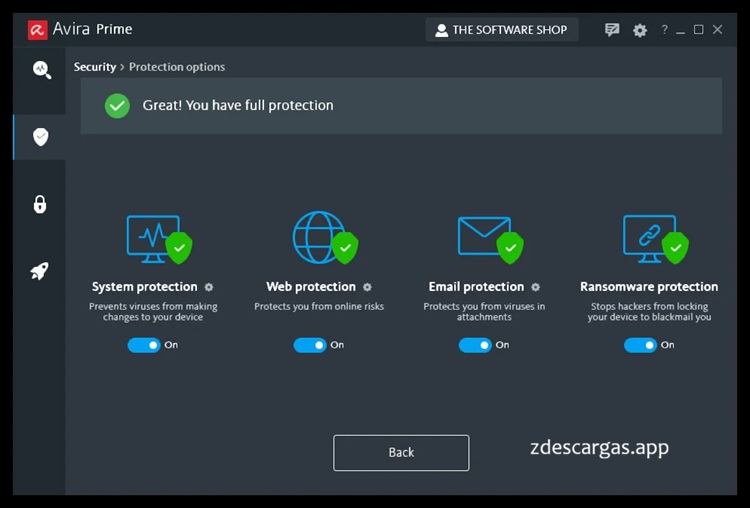Viewport: 750px width, 508px height.
Task: Disable the Ransomware protection switch
Action: (640, 345)
